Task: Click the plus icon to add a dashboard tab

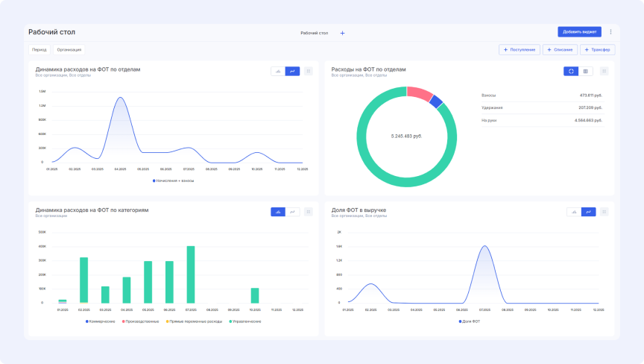Action: (x=342, y=33)
